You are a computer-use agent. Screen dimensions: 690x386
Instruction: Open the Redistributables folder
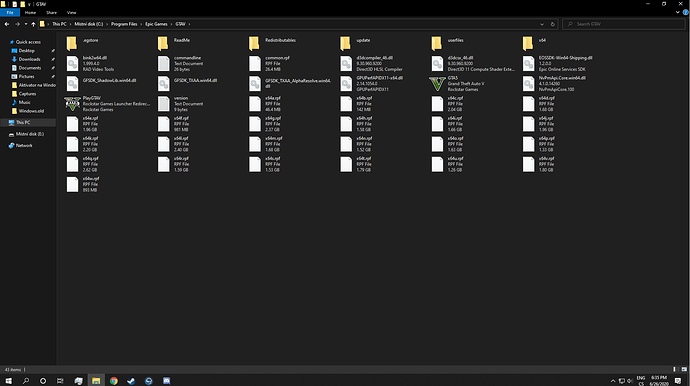click(254, 44)
